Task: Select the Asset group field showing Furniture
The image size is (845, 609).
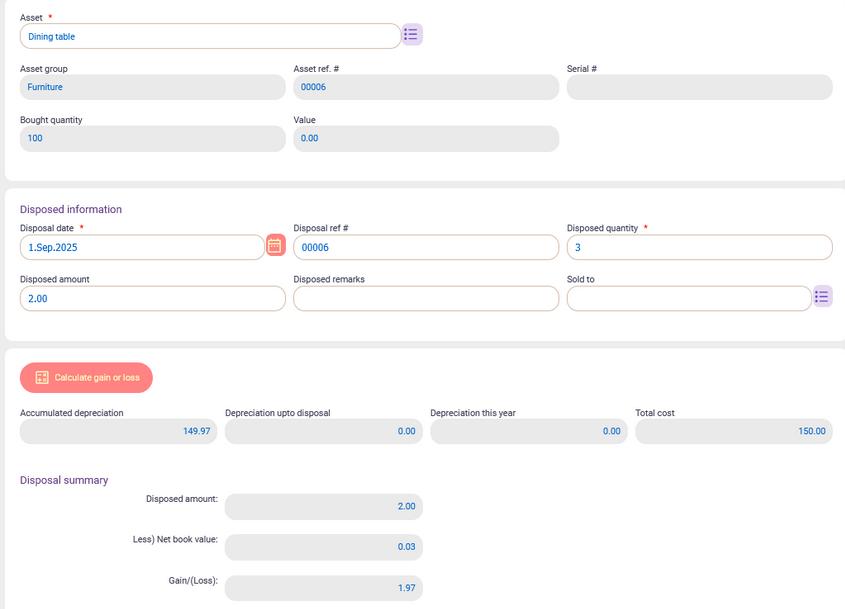Action: 152,87
